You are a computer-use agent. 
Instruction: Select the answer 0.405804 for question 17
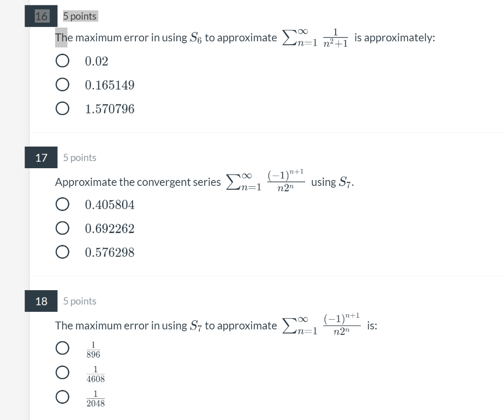(x=63, y=204)
